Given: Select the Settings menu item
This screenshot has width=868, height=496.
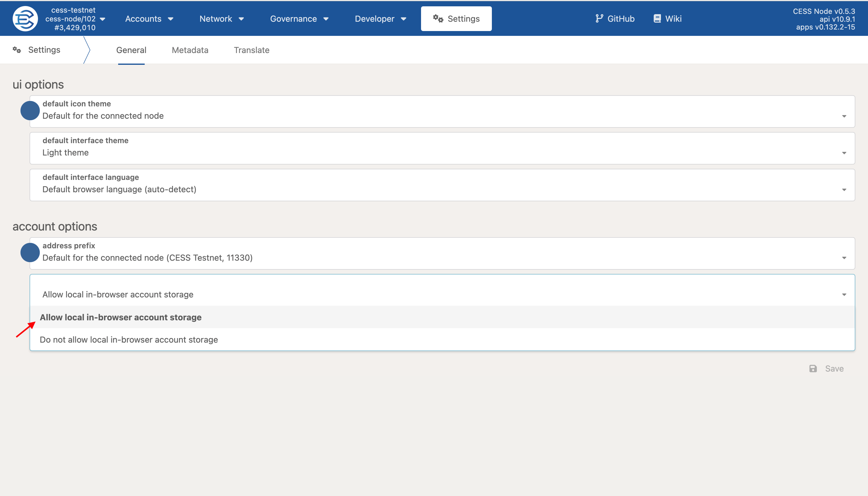Looking at the screenshot, I should pos(456,19).
